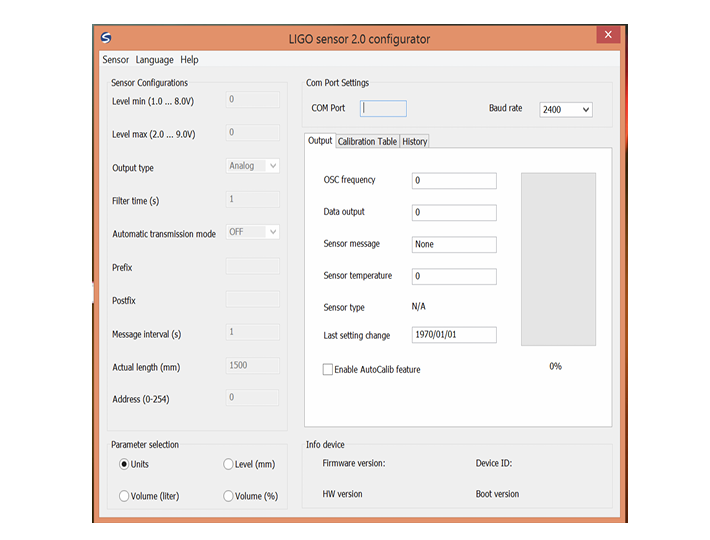Viewport: 710px width, 540px height.
Task: Open the Output type Analog dropdown
Action: click(253, 166)
